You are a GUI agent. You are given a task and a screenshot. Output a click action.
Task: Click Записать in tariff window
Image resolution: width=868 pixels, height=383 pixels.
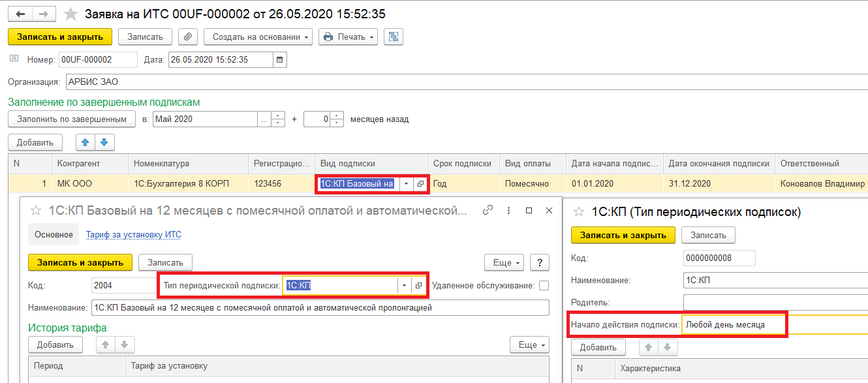[x=165, y=262]
